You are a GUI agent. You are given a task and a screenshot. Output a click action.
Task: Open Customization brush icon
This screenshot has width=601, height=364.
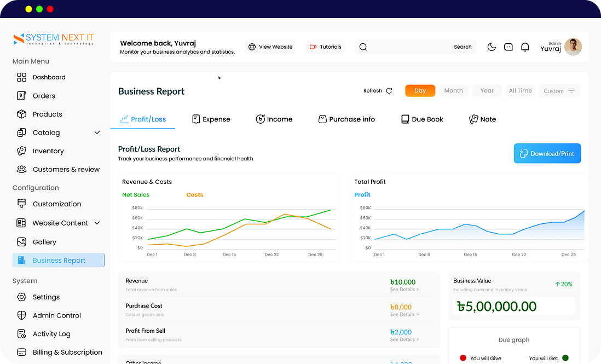pos(21,204)
